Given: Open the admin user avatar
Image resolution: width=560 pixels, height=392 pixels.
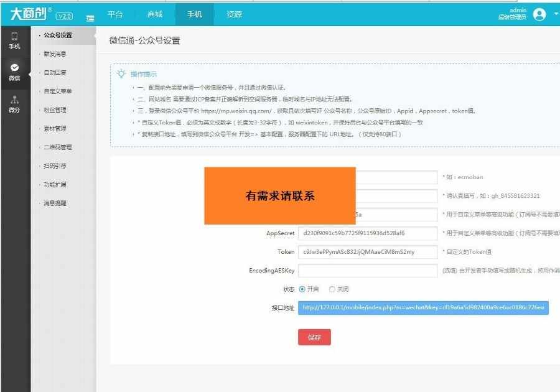Looking at the screenshot, I should point(539,15).
